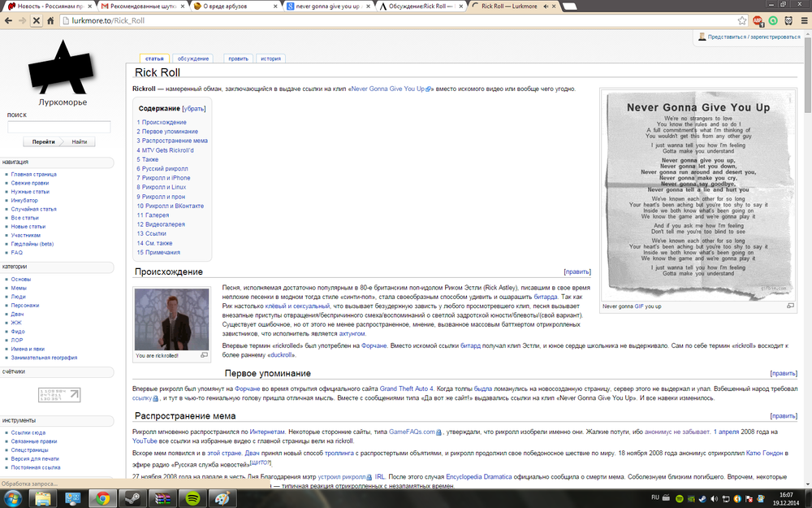812x508 pixels.
Task: Bookmark this page with the star icon
Action: point(742,20)
